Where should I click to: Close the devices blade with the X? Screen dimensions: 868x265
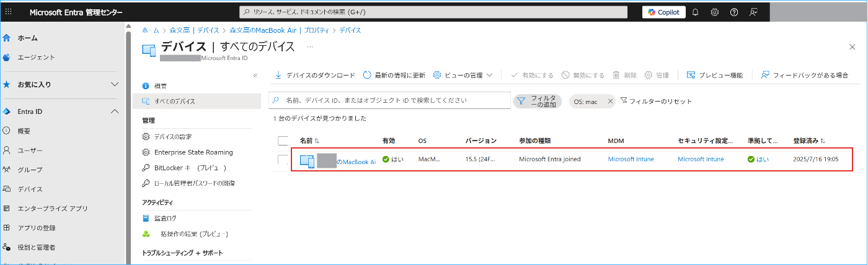852,47
